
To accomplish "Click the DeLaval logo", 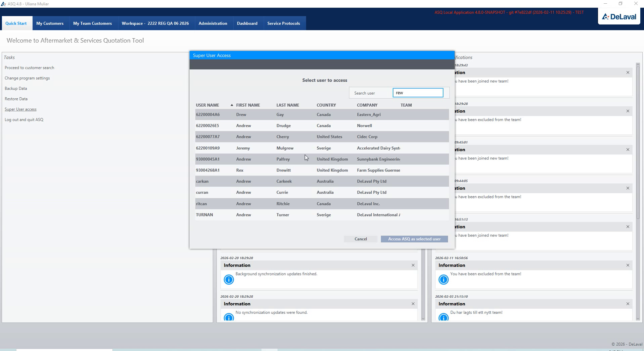I will click(x=619, y=16).
